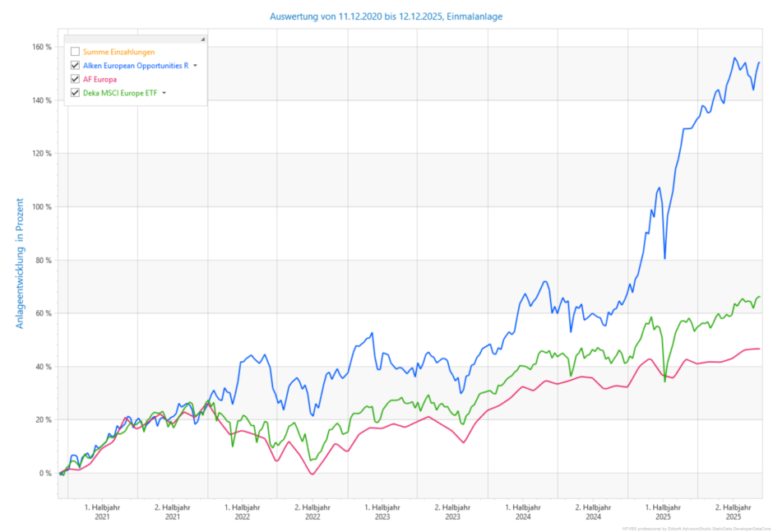Click the chart title 'Auswertung von 11.12.2020'
The height and width of the screenshot is (532, 773).
click(386, 16)
